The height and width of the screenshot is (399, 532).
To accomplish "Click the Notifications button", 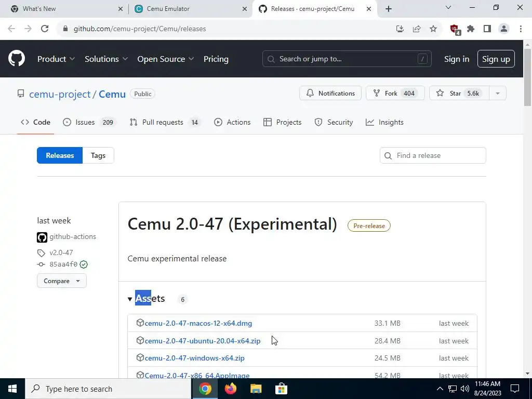I will pyautogui.click(x=330, y=93).
